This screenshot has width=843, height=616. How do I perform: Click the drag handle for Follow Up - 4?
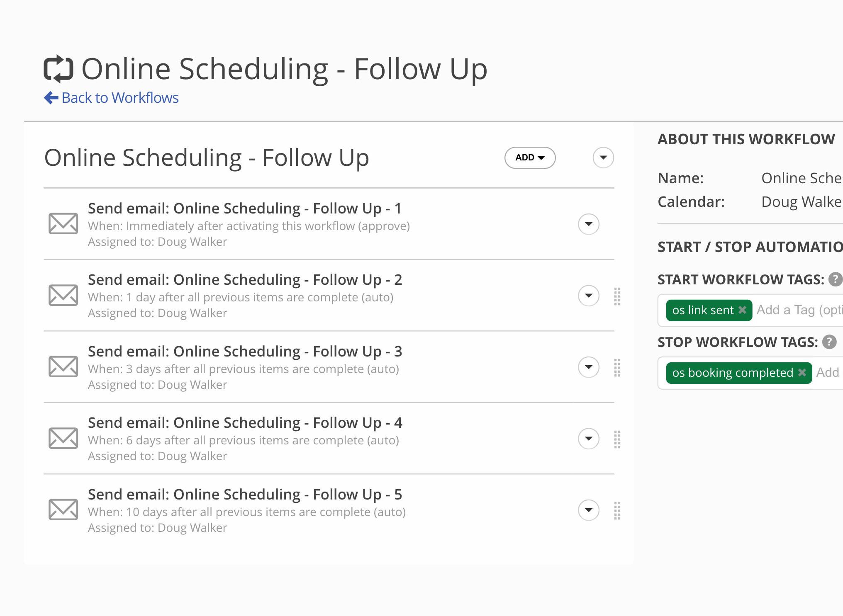point(617,439)
